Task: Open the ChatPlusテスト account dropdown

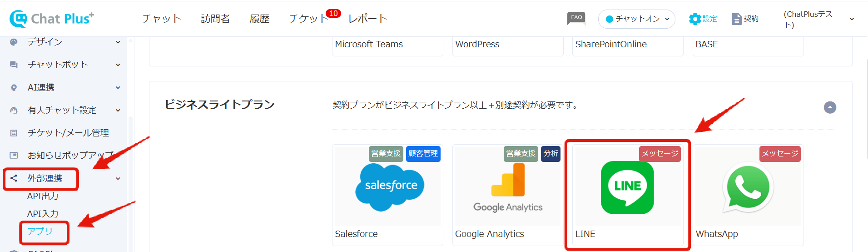Action: [819, 19]
